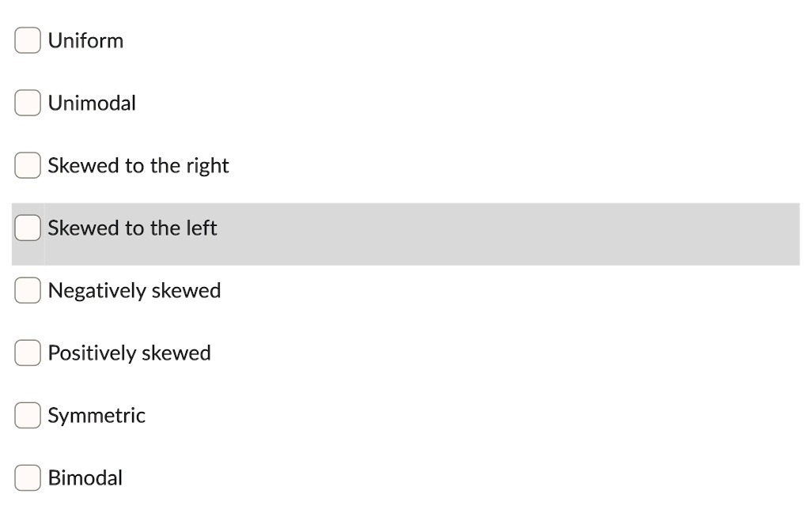Tick the checkbox for Skewed to the right
Viewport: 810px width, 532px height.
coord(27,165)
